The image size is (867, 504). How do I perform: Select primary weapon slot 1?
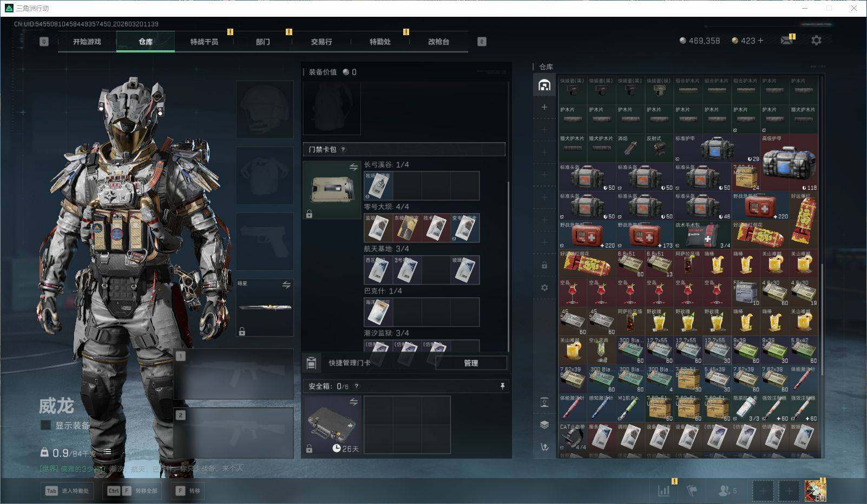tap(233, 374)
